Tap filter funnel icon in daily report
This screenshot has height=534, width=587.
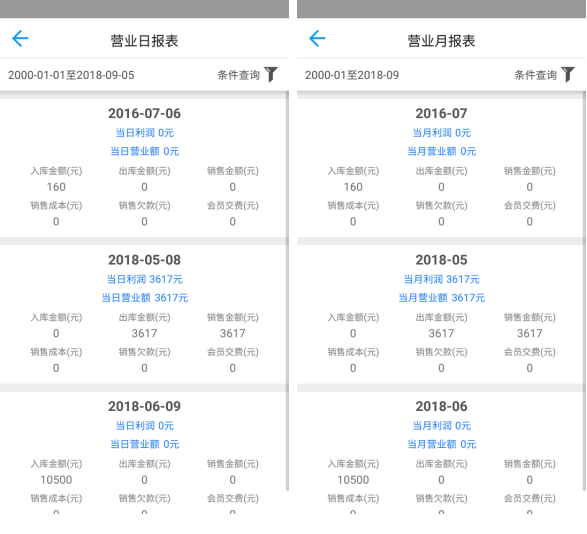point(271,74)
